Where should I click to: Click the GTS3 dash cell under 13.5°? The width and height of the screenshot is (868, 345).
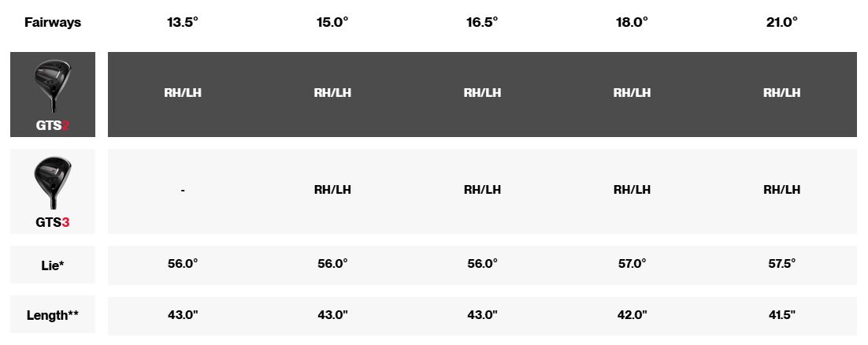tap(183, 190)
